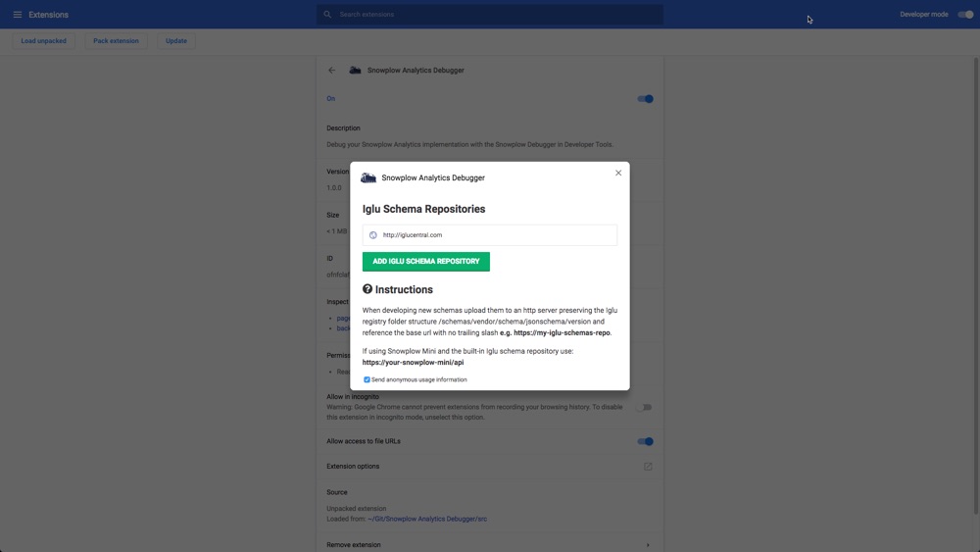Click the Description label
The image size is (980, 552).
(343, 128)
